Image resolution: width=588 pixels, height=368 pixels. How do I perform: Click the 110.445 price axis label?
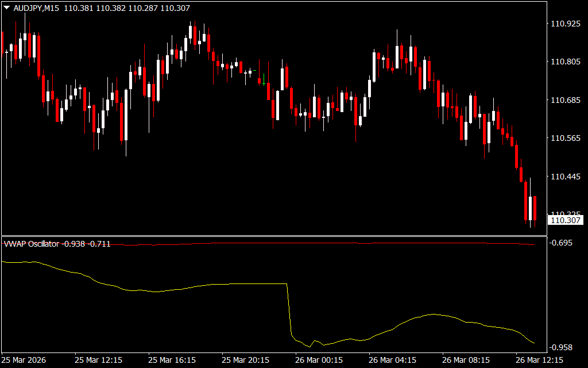(x=565, y=177)
